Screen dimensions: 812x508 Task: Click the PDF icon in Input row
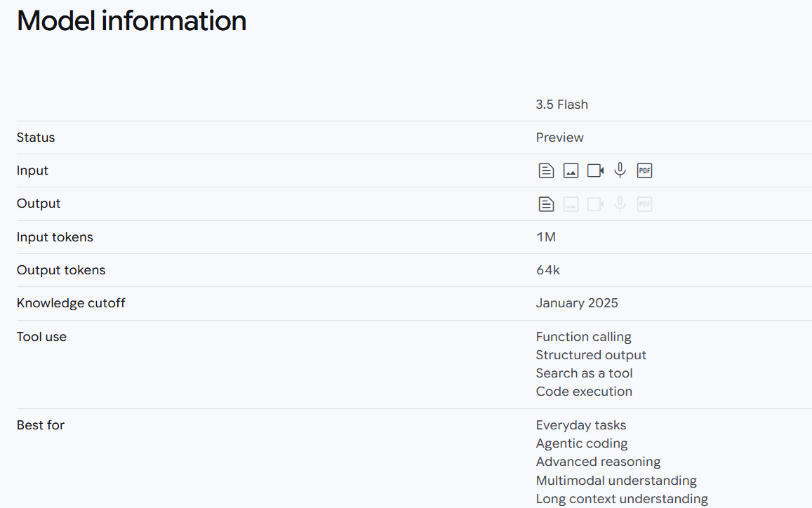click(644, 171)
